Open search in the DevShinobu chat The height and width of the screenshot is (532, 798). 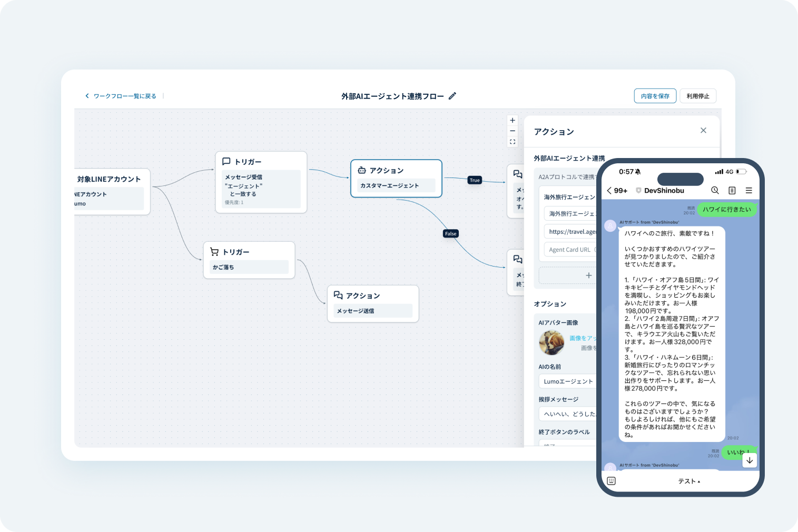(715, 190)
